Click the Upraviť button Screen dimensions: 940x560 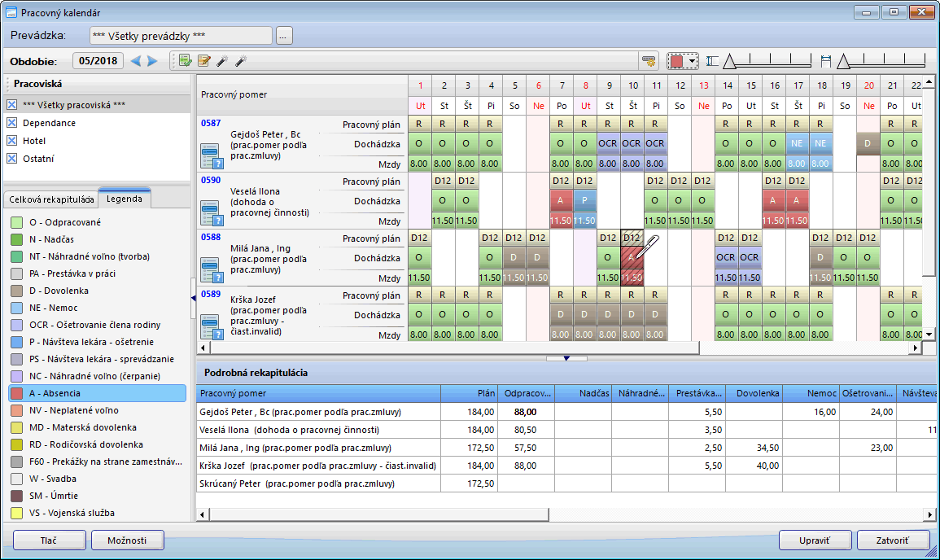pos(815,540)
